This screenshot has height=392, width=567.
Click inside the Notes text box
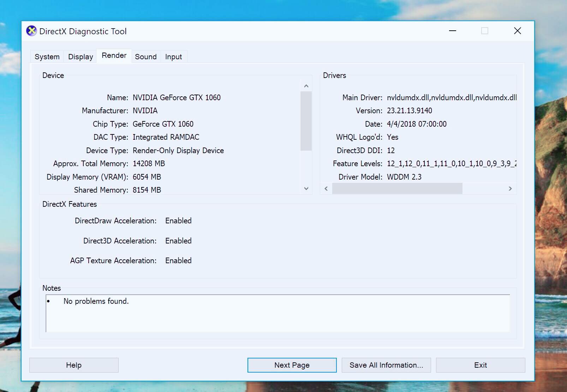point(277,313)
